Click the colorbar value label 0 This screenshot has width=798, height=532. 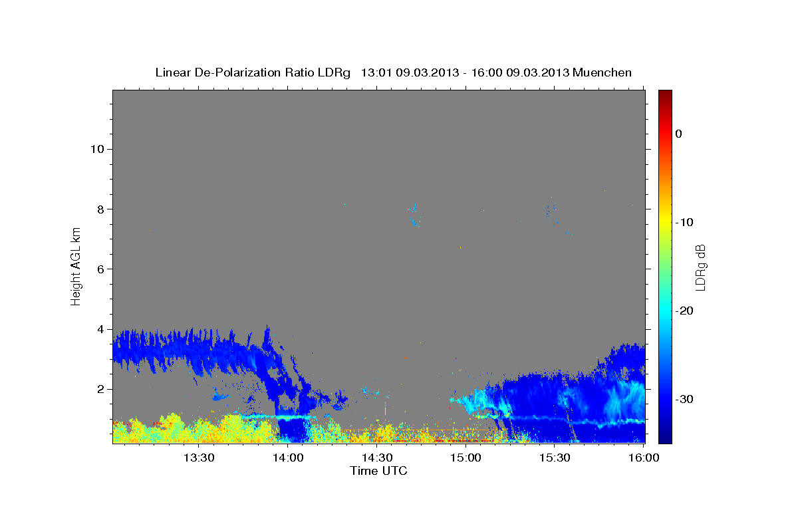[x=678, y=134]
